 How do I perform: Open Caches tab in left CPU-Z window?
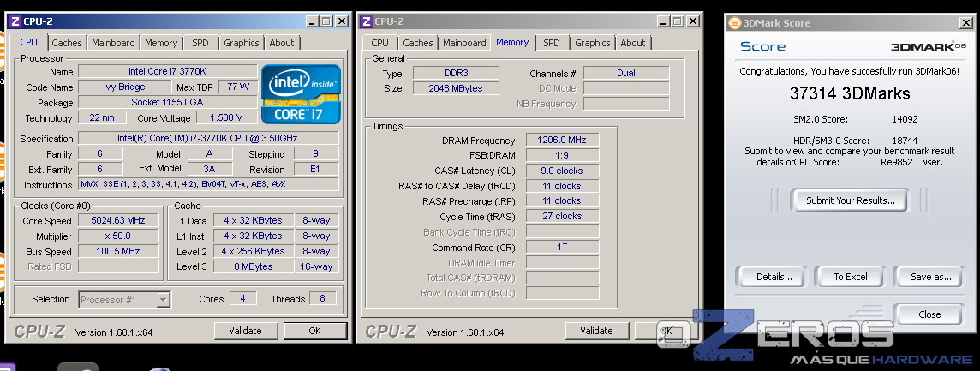[66, 43]
